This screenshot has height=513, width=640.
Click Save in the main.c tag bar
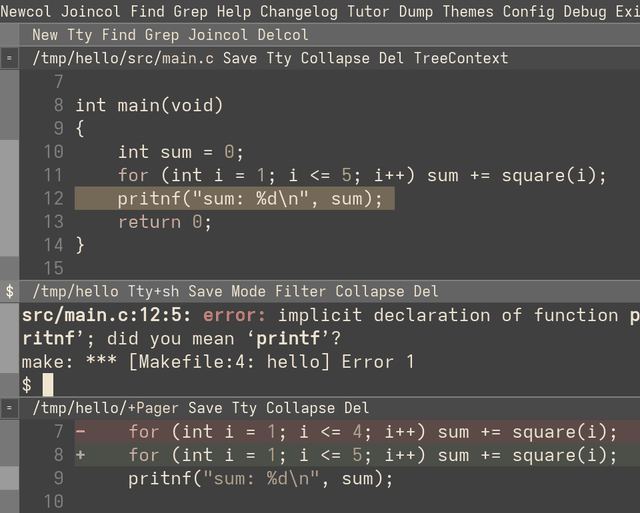[240, 58]
